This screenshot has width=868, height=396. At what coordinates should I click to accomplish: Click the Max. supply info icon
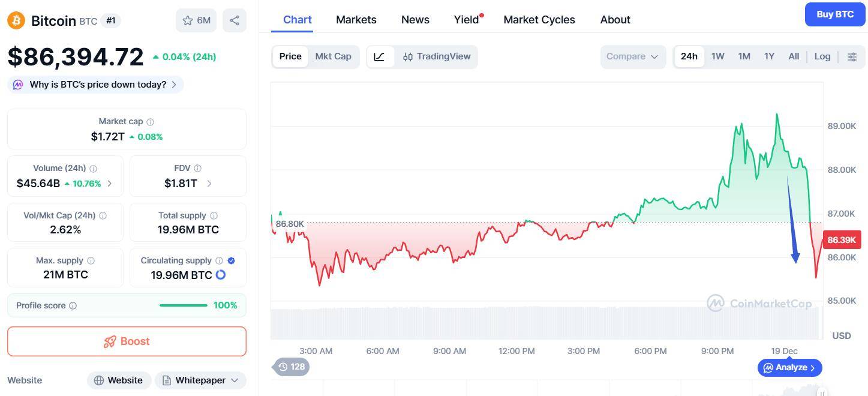pyautogui.click(x=91, y=261)
